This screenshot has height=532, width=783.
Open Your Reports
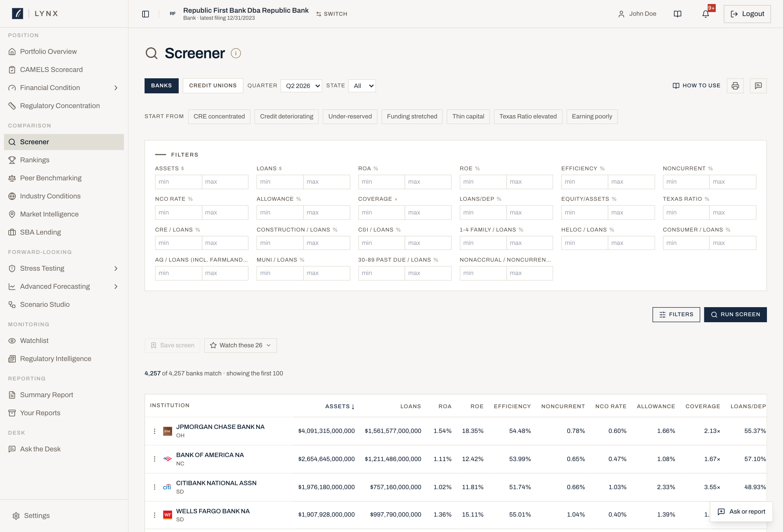pyautogui.click(x=64, y=413)
